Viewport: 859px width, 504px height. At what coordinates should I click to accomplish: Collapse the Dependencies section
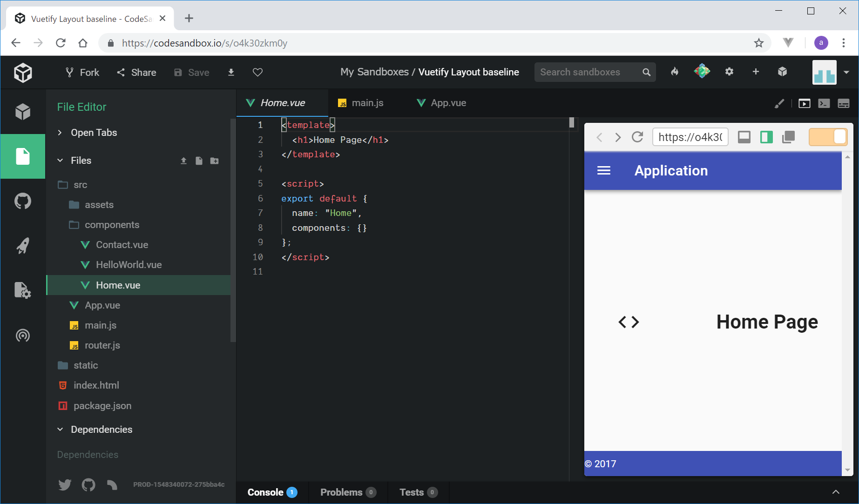(x=60, y=430)
